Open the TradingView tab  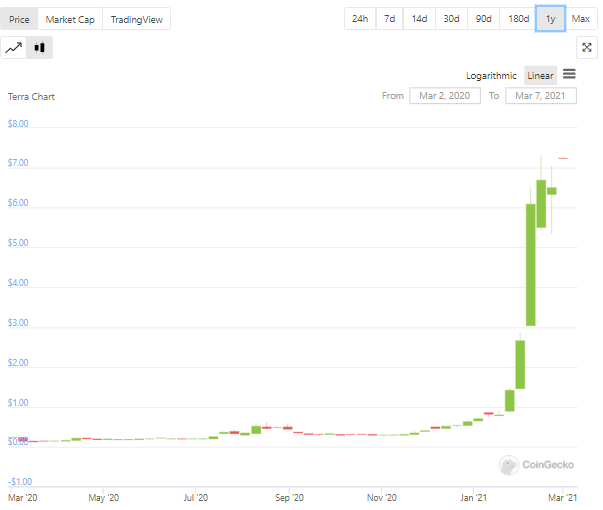tap(137, 19)
